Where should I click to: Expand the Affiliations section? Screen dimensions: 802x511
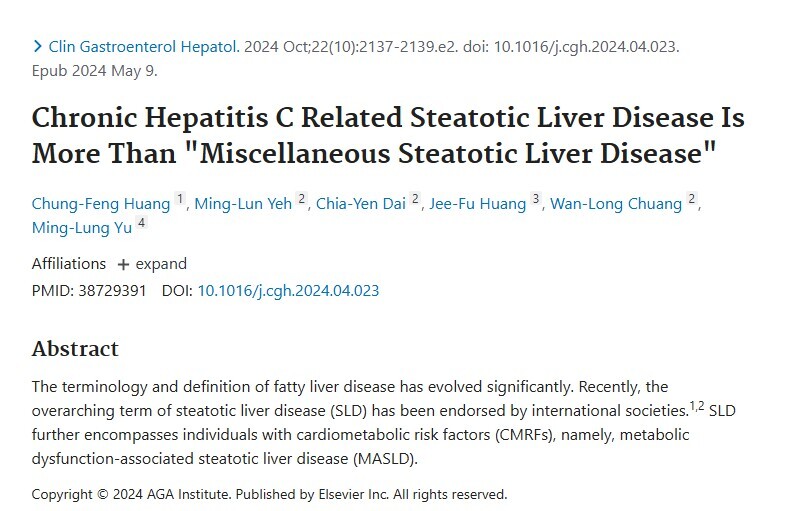pos(151,264)
